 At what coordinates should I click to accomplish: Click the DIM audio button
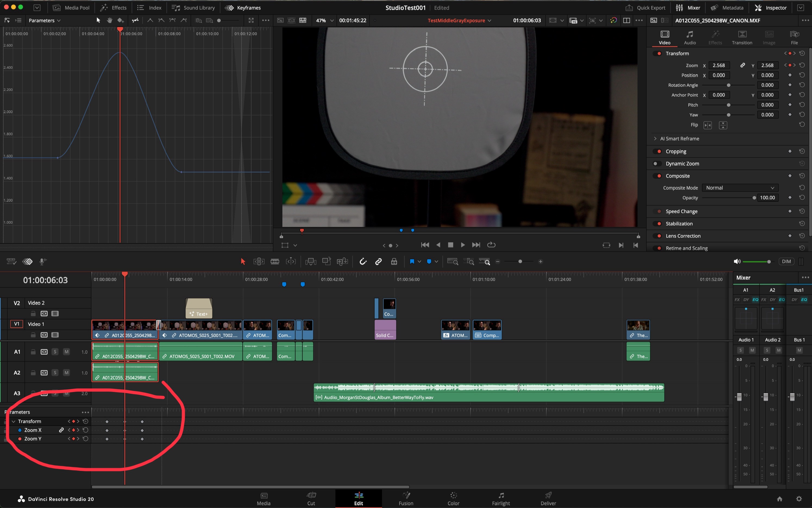click(x=786, y=262)
